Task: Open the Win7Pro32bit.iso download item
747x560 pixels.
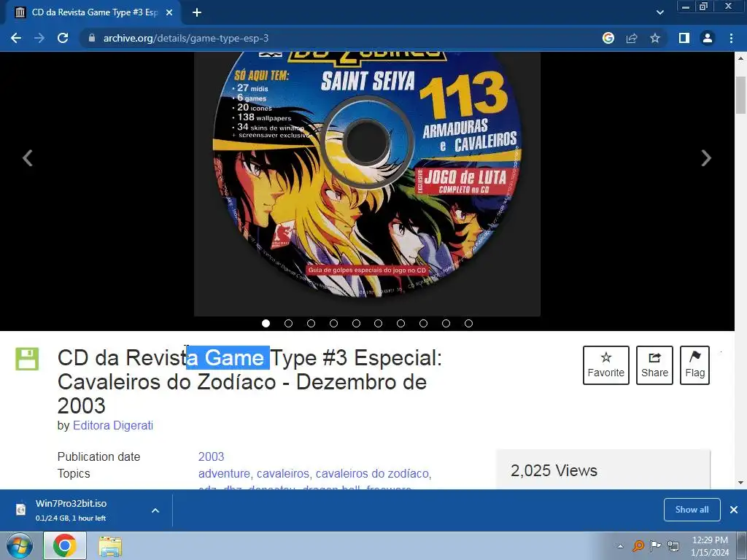Action: click(71, 510)
